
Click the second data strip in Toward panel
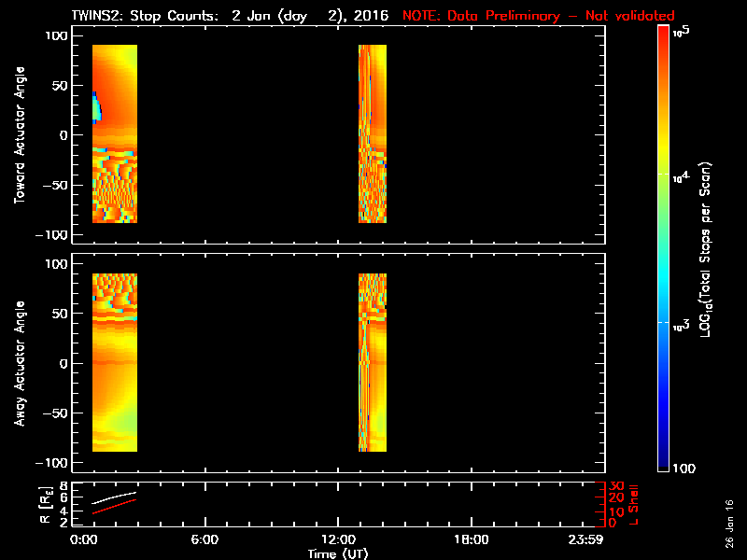tap(373, 133)
